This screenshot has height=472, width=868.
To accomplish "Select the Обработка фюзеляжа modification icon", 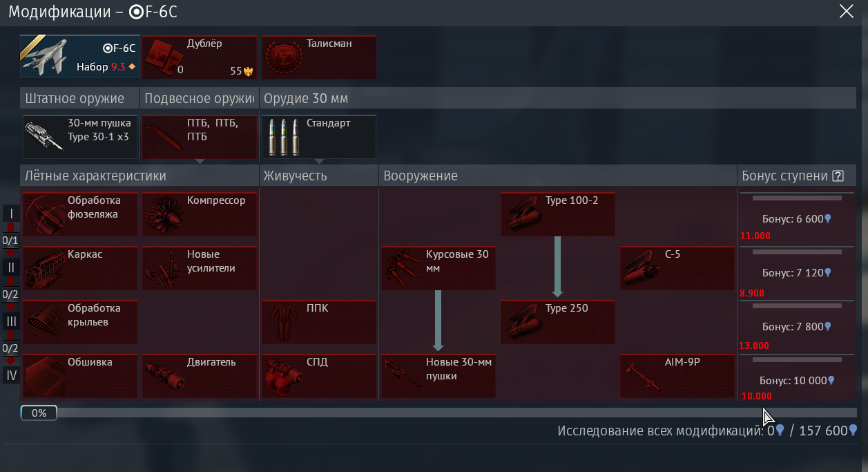I will pyautogui.click(x=79, y=214).
